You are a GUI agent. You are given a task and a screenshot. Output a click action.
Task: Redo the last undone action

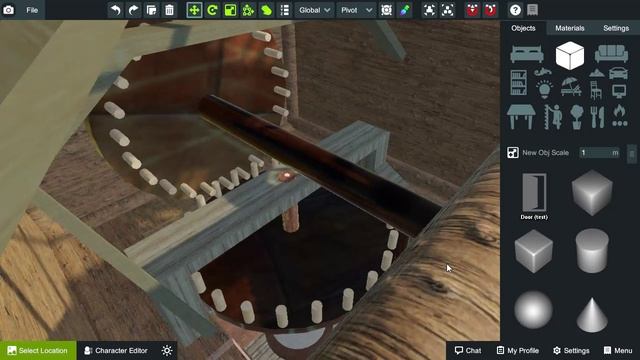[x=133, y=10]
